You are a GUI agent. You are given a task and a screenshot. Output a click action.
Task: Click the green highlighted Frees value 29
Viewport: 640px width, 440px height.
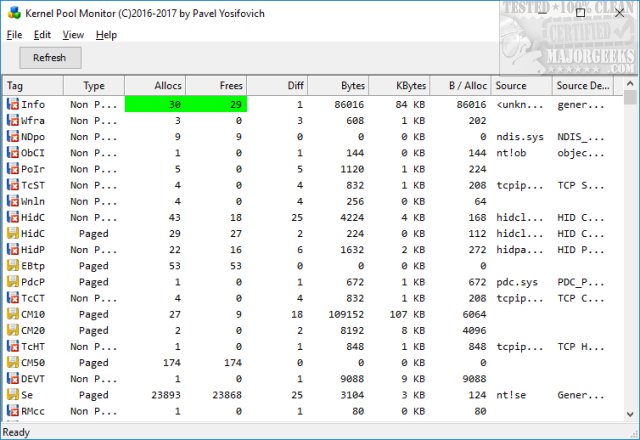pyautogui.click(x=236, y=104)
